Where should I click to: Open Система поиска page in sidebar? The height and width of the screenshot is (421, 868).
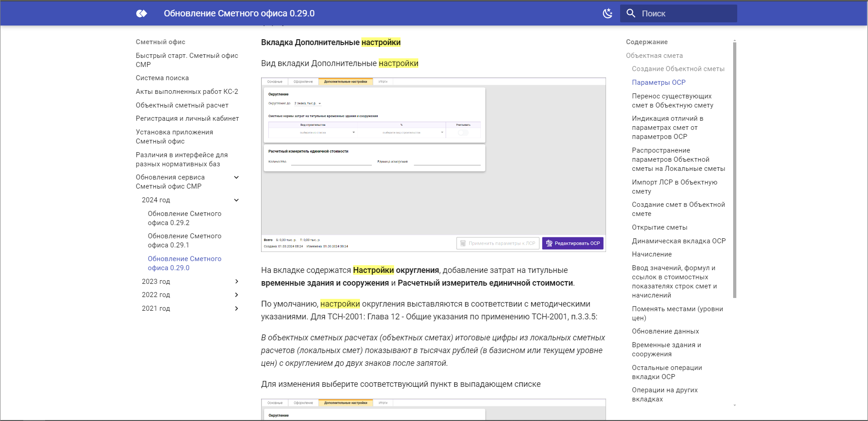pos(162,78)
